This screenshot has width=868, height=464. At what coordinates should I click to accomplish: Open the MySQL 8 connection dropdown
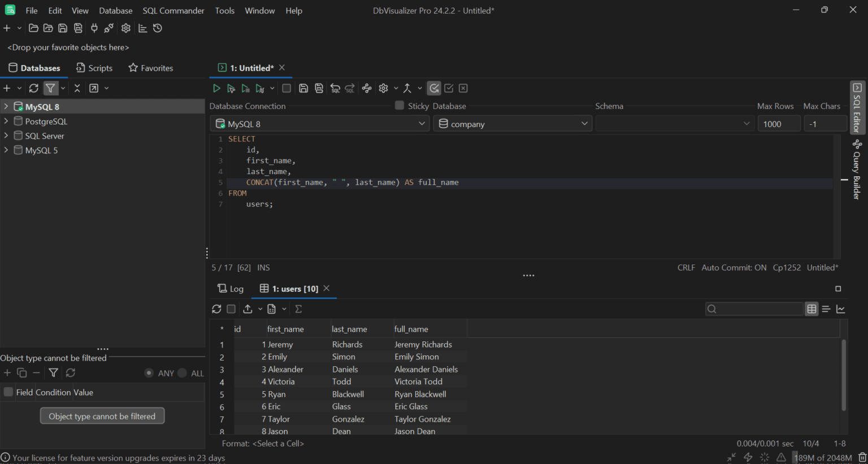[x=320, y=124]
